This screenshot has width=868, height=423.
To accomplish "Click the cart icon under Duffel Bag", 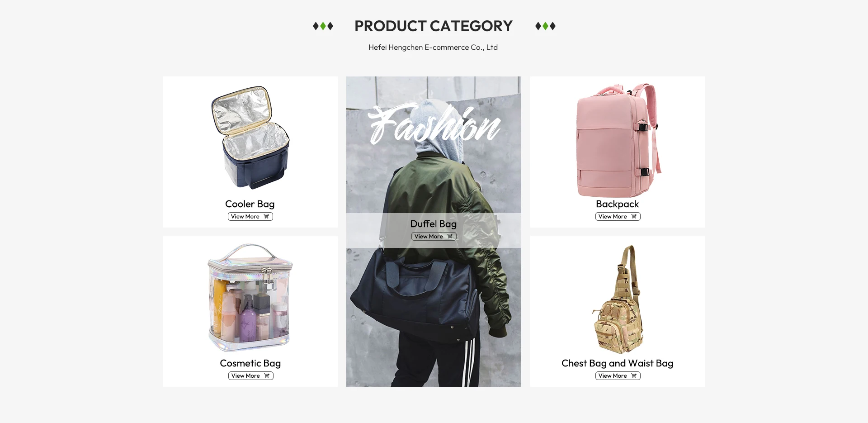I will click(450, 237).
